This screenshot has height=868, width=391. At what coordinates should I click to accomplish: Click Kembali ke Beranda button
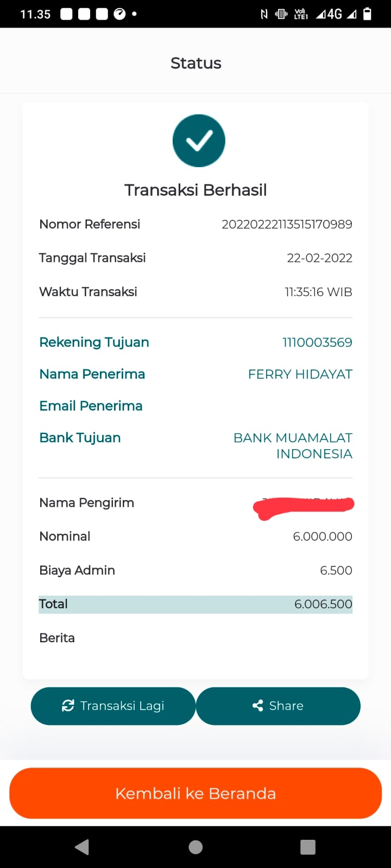[195, 793]
